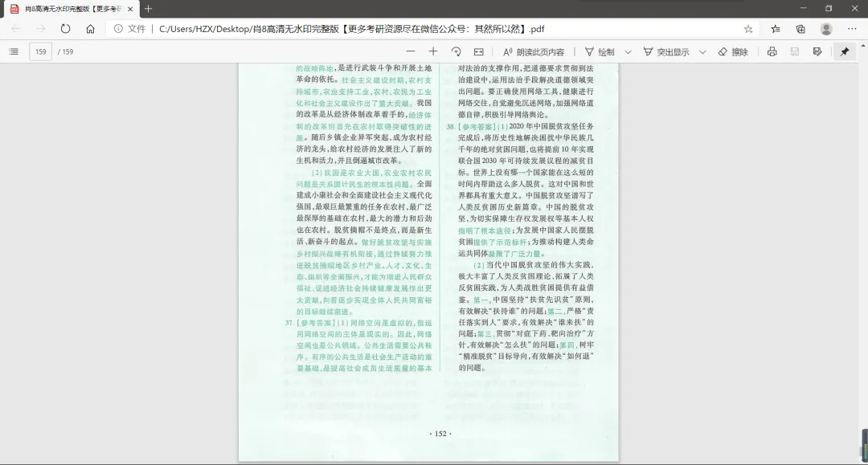Screen dimensions: 868x465
Task: Click the vertical scrollbar thumb
Action: [864, 444]
